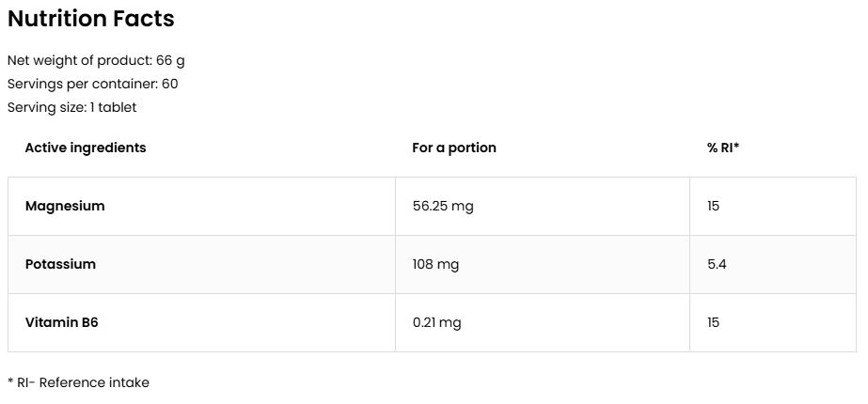Click the Vitamin B6 % RI value
Viewport: 868px width, 404px height.
click(713, 322)
